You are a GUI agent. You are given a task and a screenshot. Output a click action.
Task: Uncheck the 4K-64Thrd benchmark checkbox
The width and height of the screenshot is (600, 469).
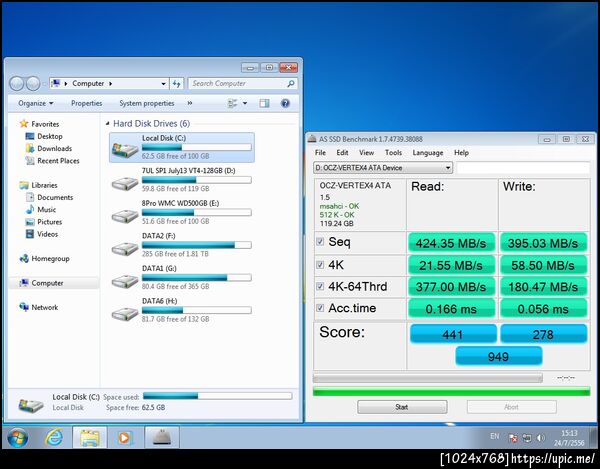tap(320, 286)
